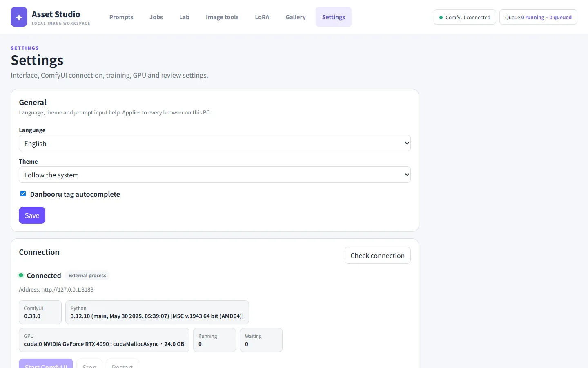Image resolution: width=588 pixels, height=368 pixels.
Task: Click the Queue running and queued indicator
Action: [538, 17]
